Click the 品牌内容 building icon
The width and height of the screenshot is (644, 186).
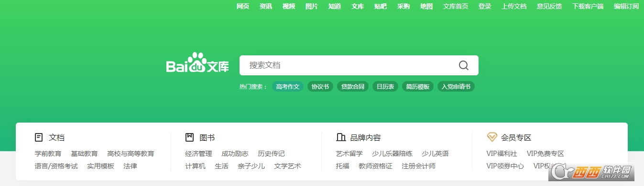(340, 137)
